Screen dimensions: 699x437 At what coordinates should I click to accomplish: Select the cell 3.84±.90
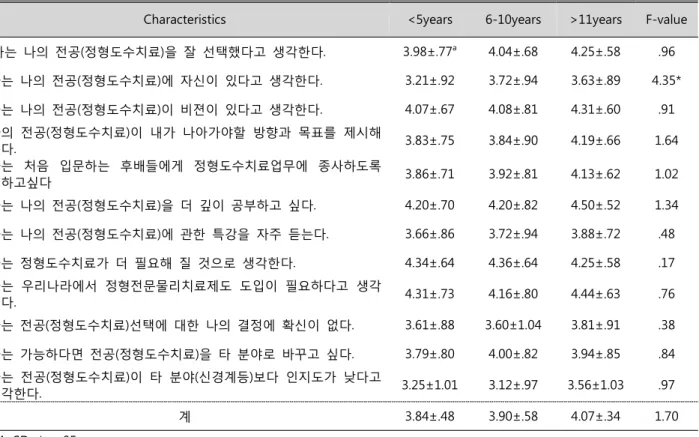(513, 141)
